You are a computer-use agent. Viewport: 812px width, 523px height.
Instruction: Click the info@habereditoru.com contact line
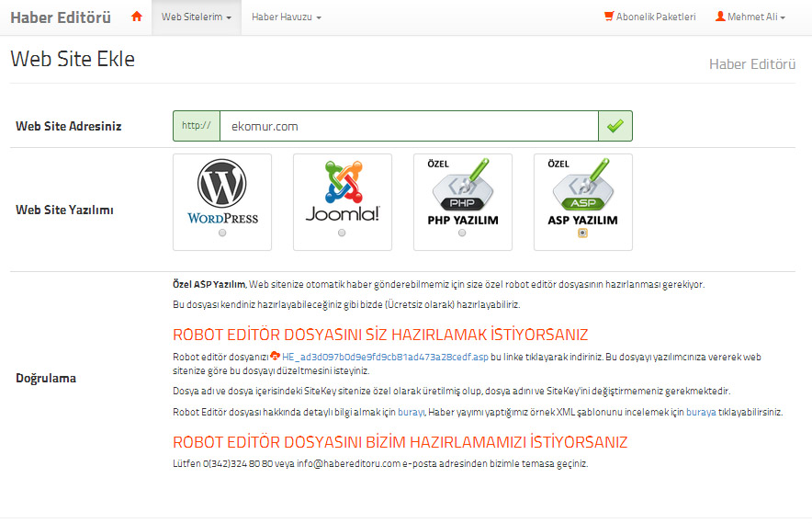(x=380, y=463)
